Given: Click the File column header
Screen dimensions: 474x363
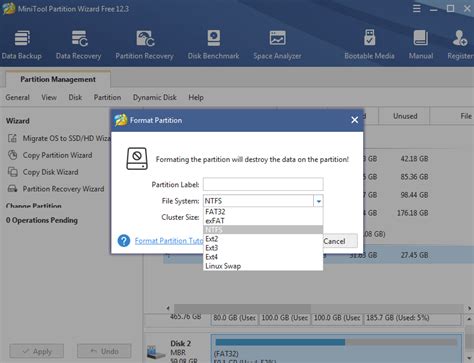Looking at the screenshot, I should 466,116.
